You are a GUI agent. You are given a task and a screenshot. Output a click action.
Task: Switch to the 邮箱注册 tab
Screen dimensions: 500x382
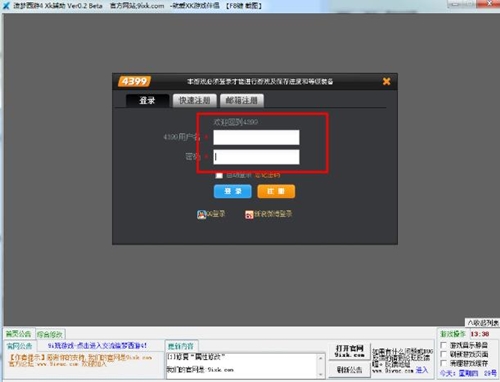pyautogui.click(x=242, y=100)
